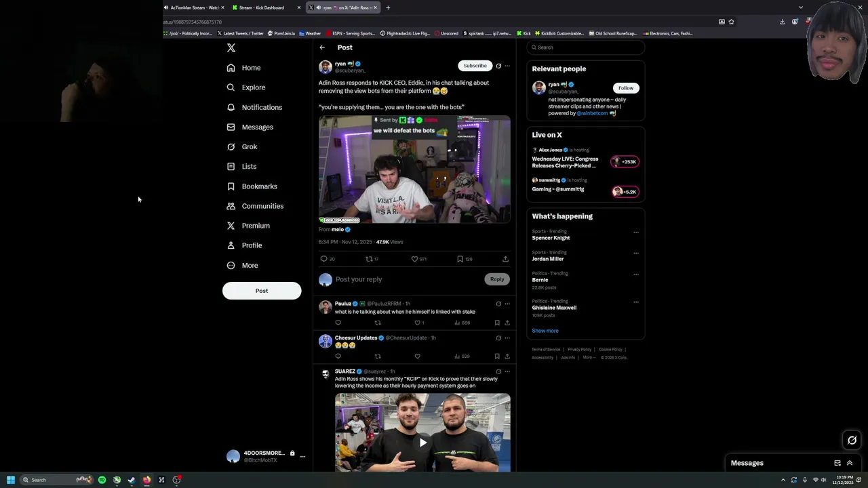Play the video in SUAREZ's reply
The height and width of the screenshot is (488, 868).
point(422,443)
